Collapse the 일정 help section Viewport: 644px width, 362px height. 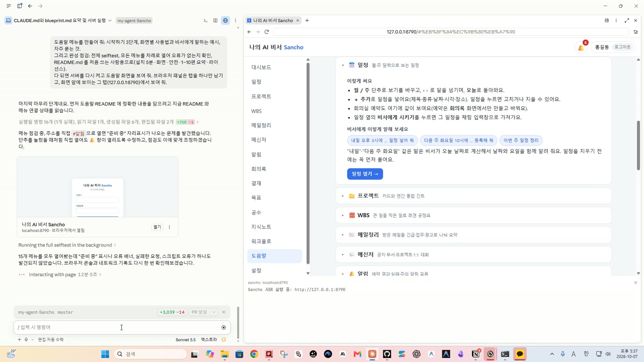(x=343, y=65)
